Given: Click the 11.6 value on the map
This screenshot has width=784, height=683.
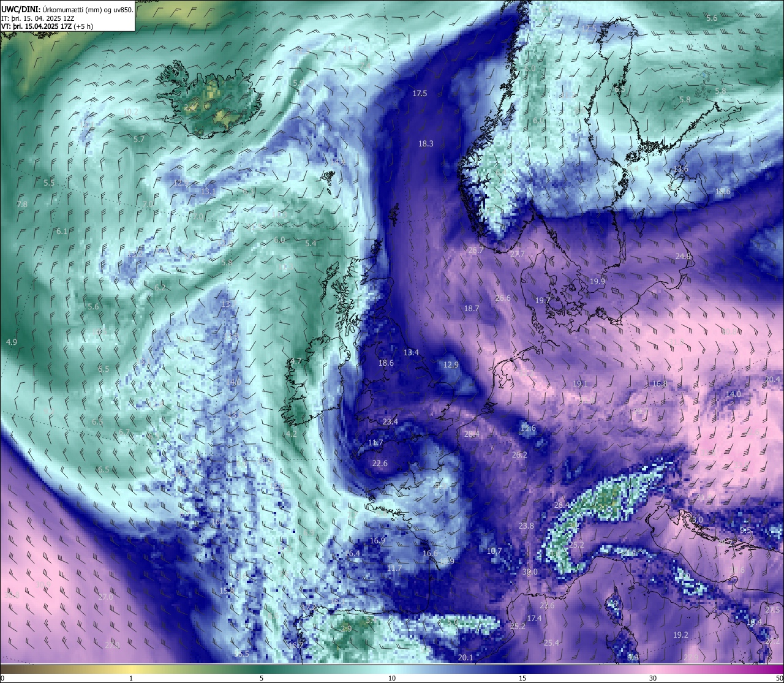Looking at the screenshot, I should click(x=527, y=428).
